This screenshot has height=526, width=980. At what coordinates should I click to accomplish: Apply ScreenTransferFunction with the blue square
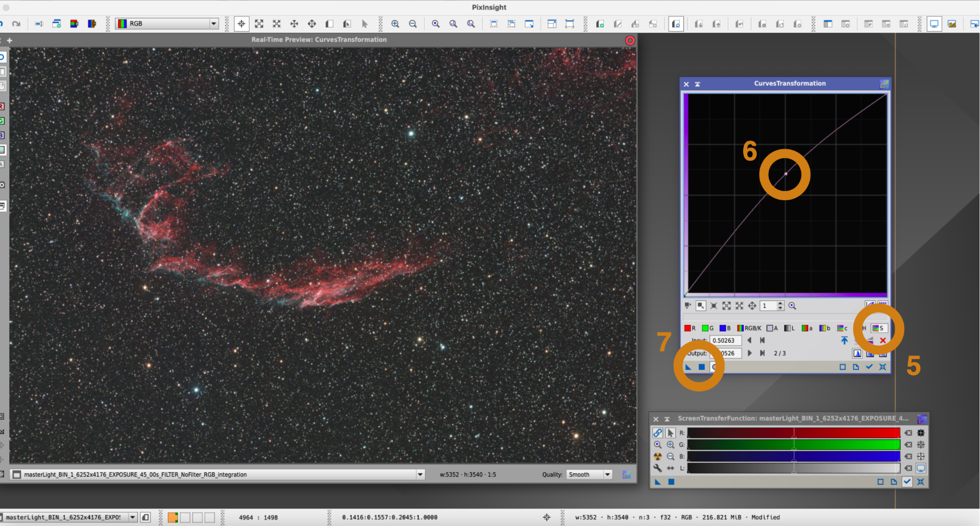coord(671,482)
